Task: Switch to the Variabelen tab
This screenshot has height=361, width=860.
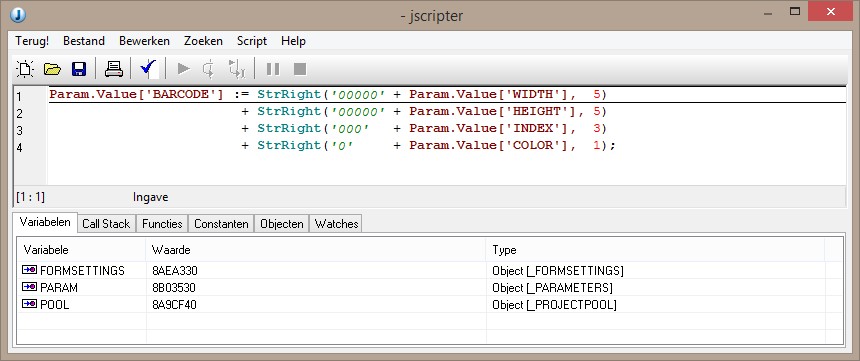Action: point(45,222)
